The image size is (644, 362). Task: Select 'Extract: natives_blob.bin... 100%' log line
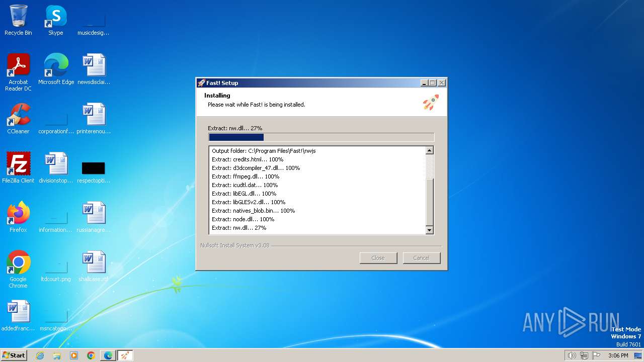253,211
